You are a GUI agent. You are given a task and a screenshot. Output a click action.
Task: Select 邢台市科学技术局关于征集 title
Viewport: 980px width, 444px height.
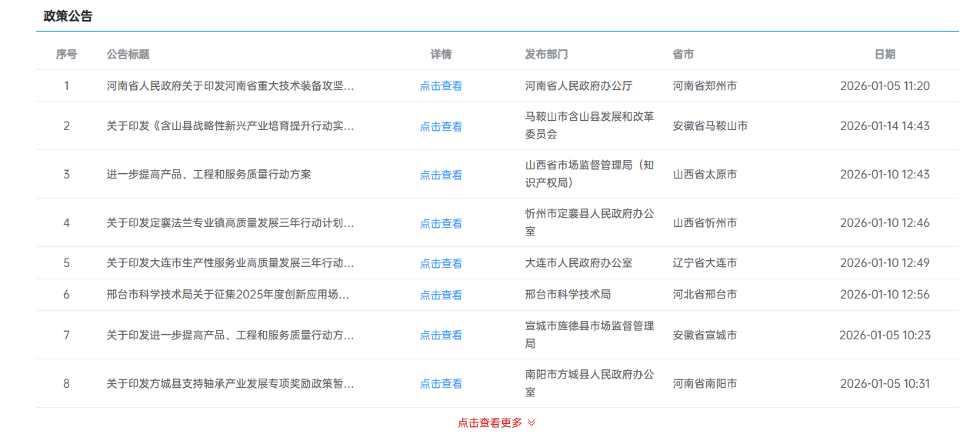228,295
